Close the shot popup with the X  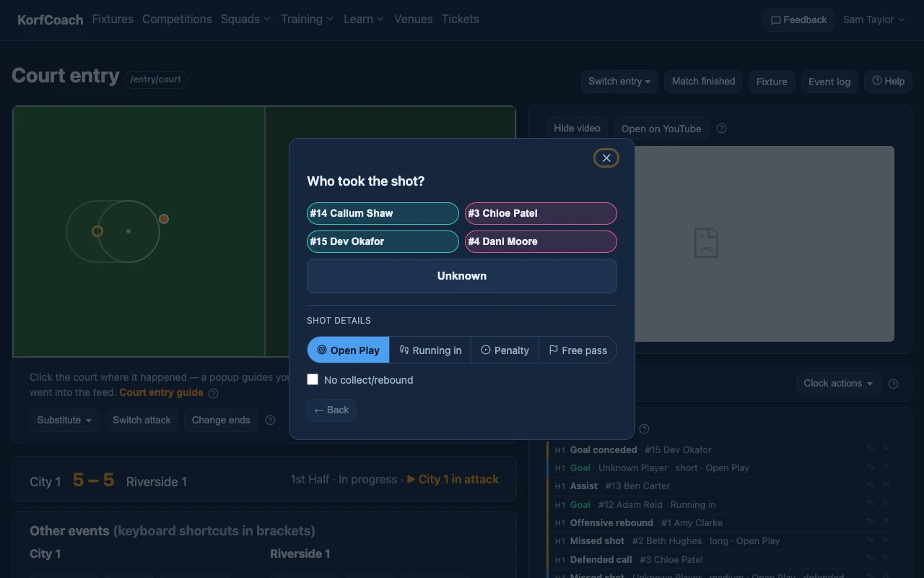[606, 158]
